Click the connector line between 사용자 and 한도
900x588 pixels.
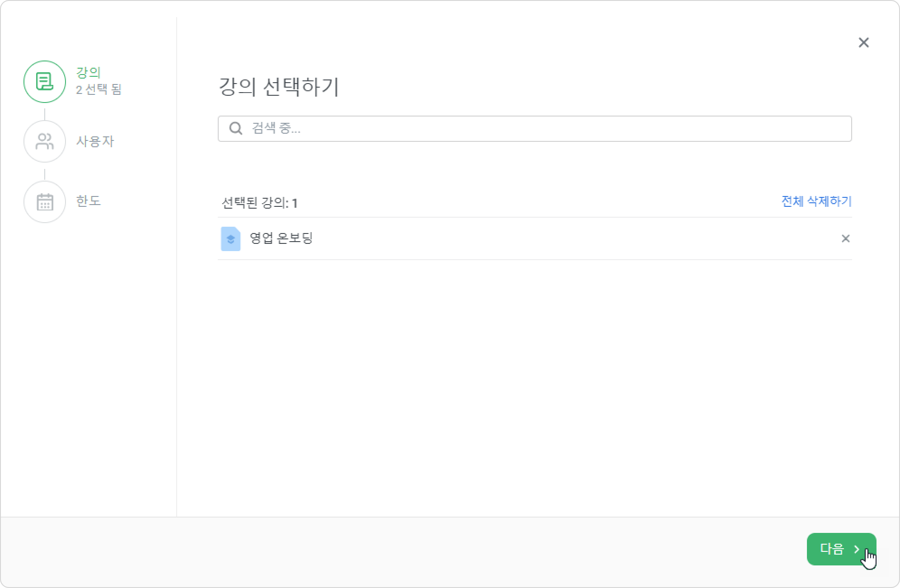pos(45,174)
